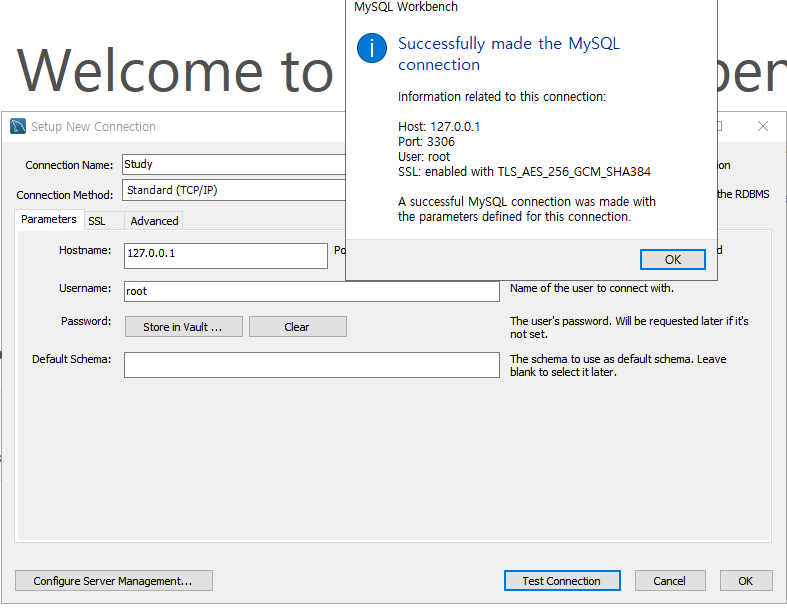
Task: Click the 'The schema to use as default schema' hint
Action: 618,366
